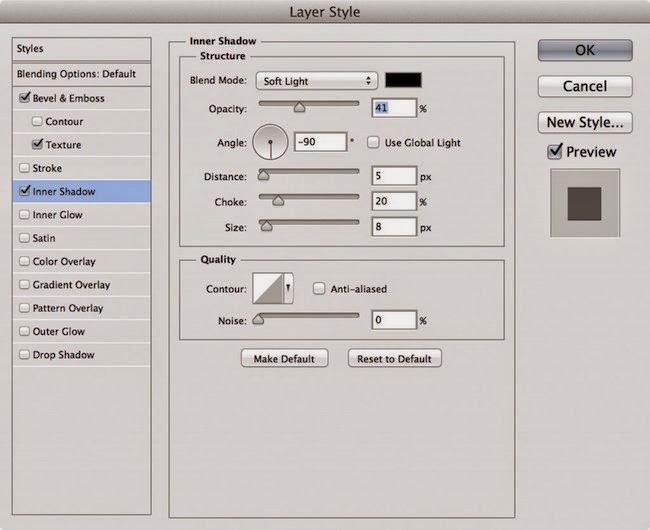
Task: Click the Choke slider handle
Action: tap(278, 201)
